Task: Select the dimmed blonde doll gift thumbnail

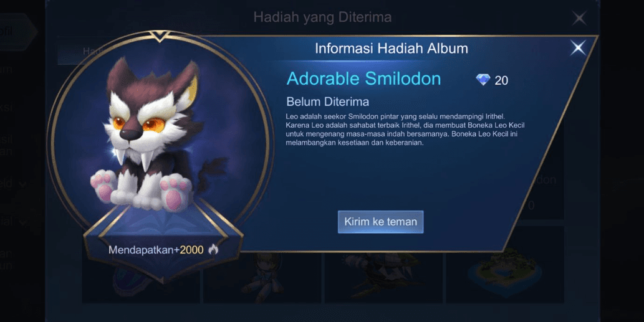Action: (x=263, y=275)
